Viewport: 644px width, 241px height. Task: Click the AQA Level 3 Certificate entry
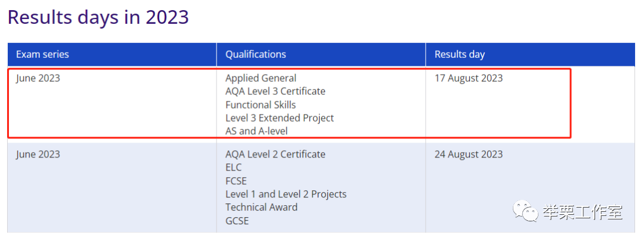point(275,91)
